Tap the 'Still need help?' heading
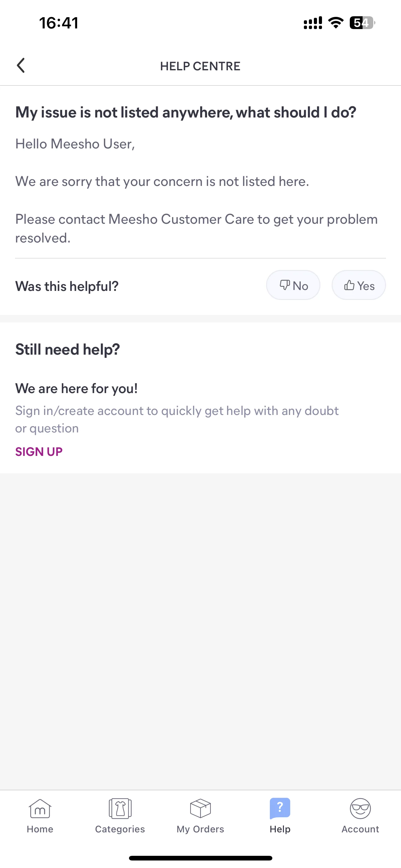 [67, 349]
